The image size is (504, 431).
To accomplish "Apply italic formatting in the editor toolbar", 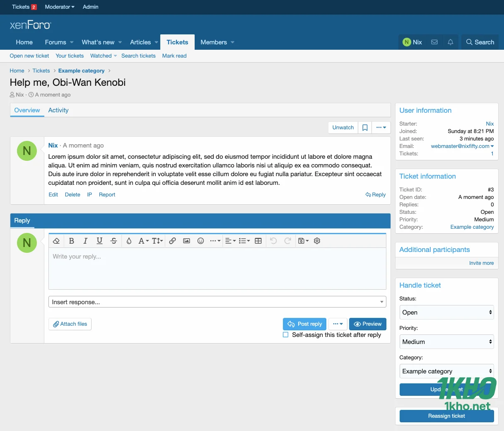I will point(85,240).
